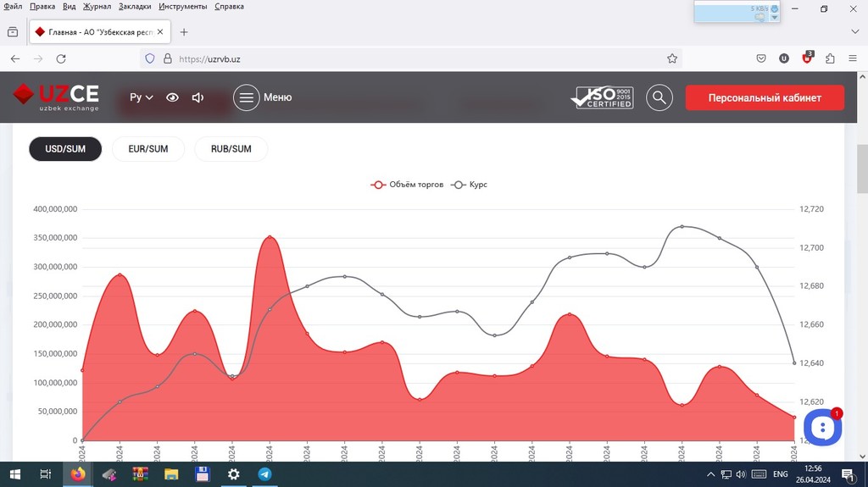The height and width of the screenshot is (487, 868).
Task: Click the search magnifier icon in site header
Action: pos(659,97)
